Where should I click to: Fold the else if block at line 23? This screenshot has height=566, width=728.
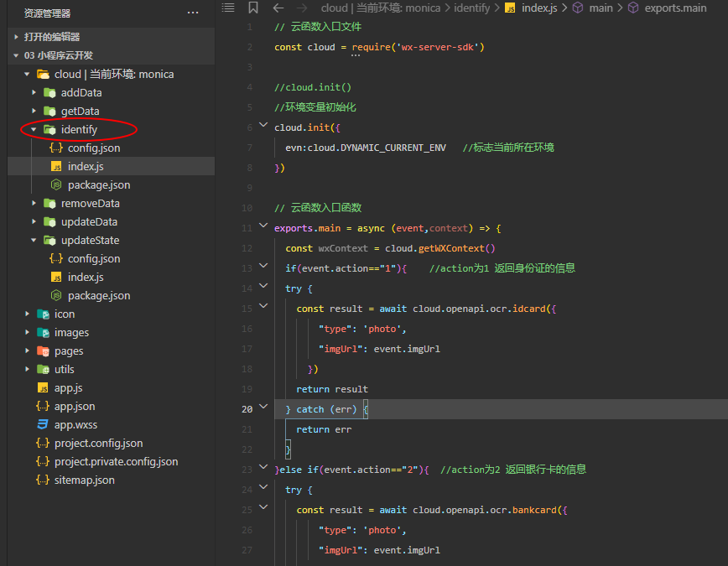pos(263,467)
